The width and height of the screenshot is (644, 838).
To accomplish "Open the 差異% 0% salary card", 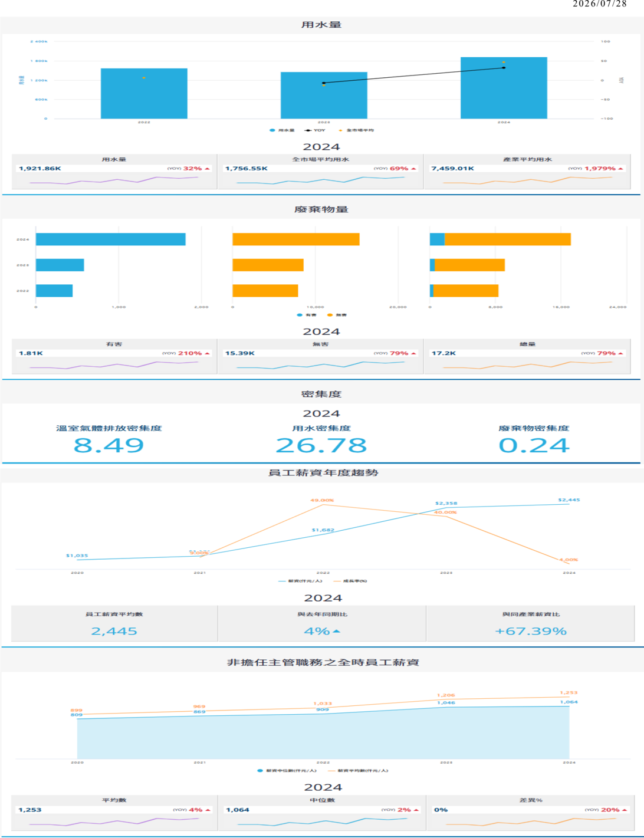I will pyautogui.click(x=531, y=813).
